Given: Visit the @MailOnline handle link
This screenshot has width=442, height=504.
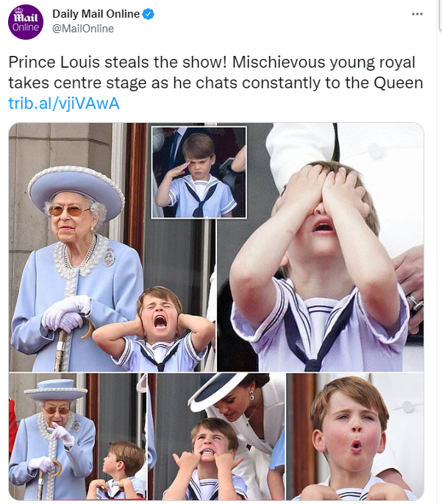Looking at the screenshot, I should pos(83,29).
